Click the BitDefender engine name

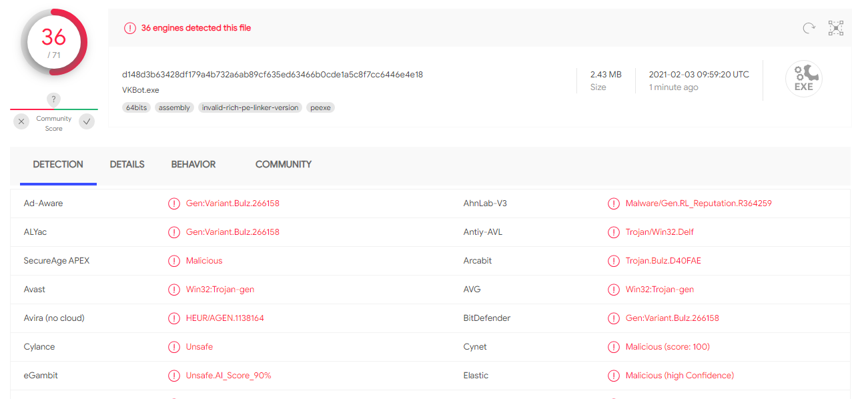click(487, 318)
